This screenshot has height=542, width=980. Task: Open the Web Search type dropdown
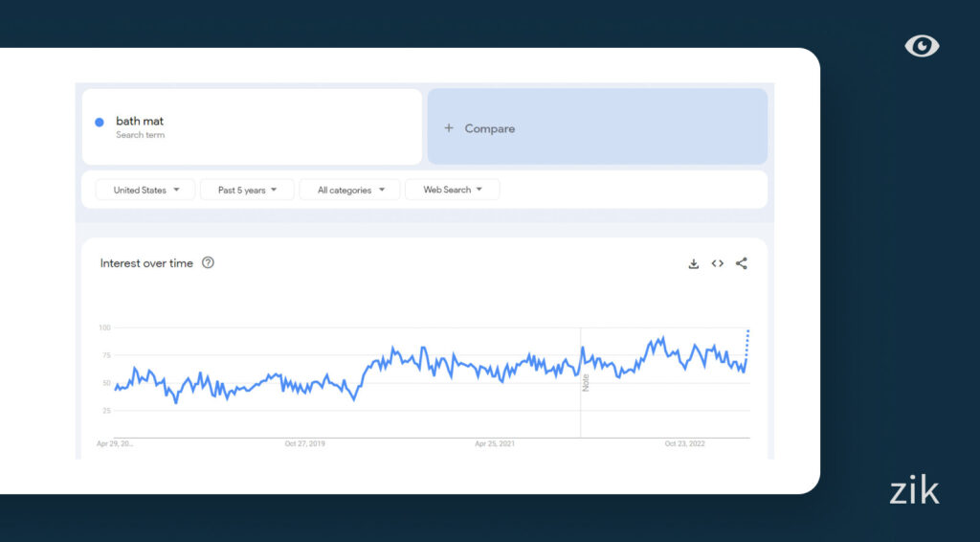[x=453, y=190]
